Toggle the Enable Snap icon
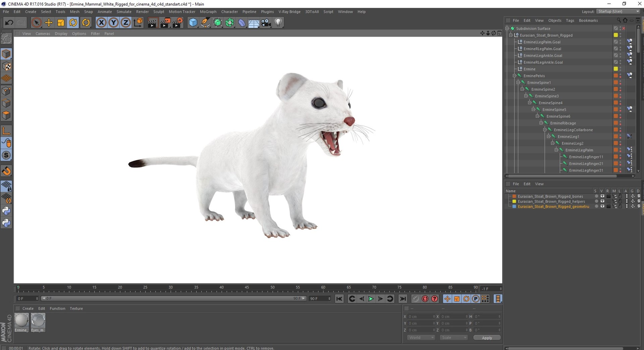This screenshot has height=350, width=644. [6, 171]
